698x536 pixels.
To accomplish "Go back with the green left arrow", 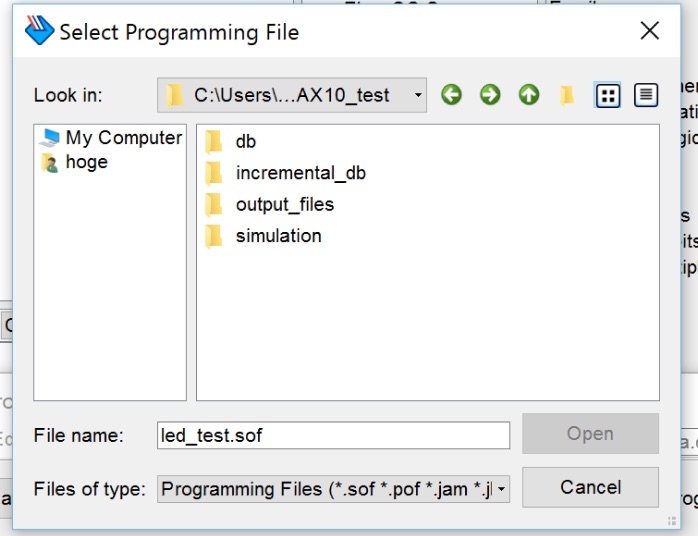I will coord(451,95).
